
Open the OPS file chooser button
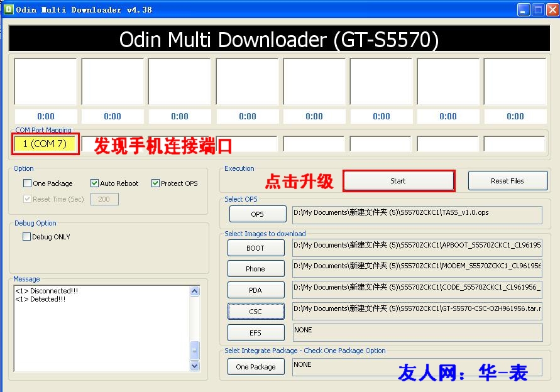click(258, 214)
